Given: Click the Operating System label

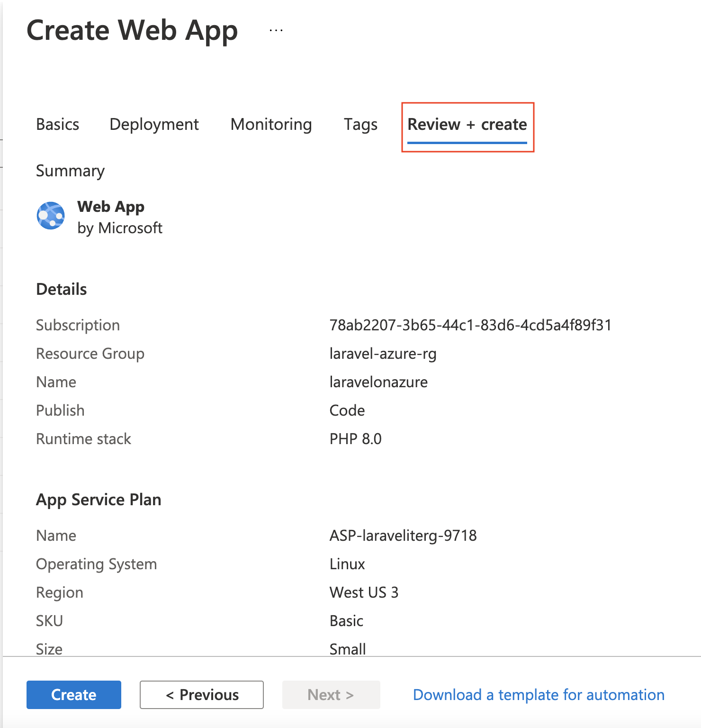Looking at the screenshot, I should pyautogui.click(x=96, y=564).
